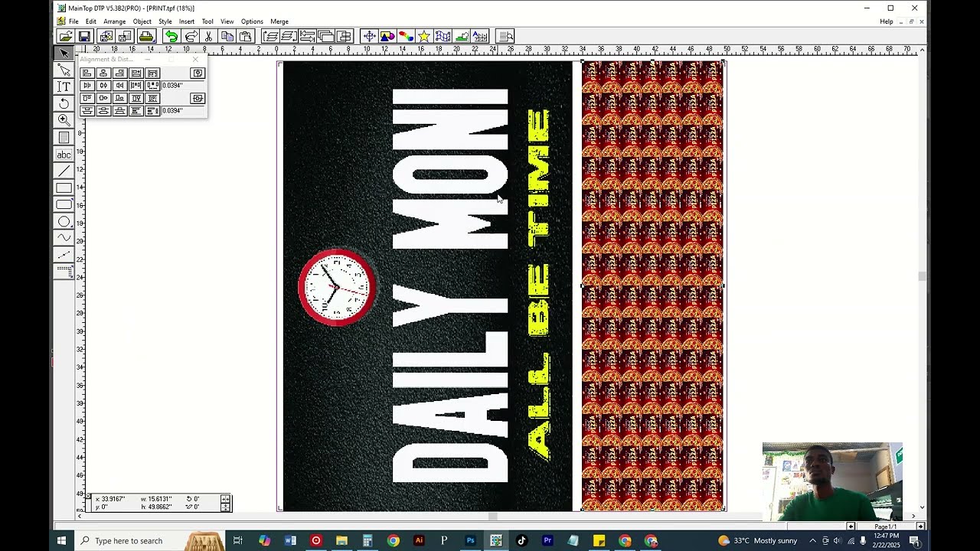Click align left edges in Alignment panel
Viewport: 980px width, 551px height.
pos(87,73)
